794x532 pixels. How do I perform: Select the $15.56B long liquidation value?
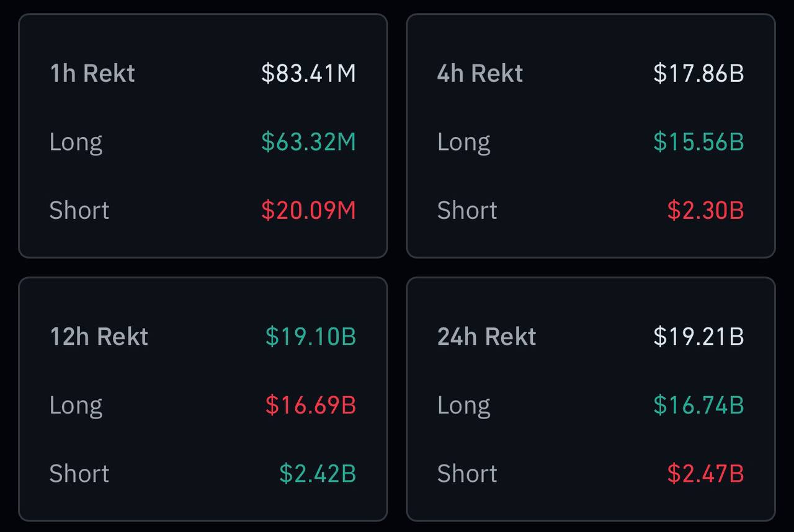coord(698,142)
